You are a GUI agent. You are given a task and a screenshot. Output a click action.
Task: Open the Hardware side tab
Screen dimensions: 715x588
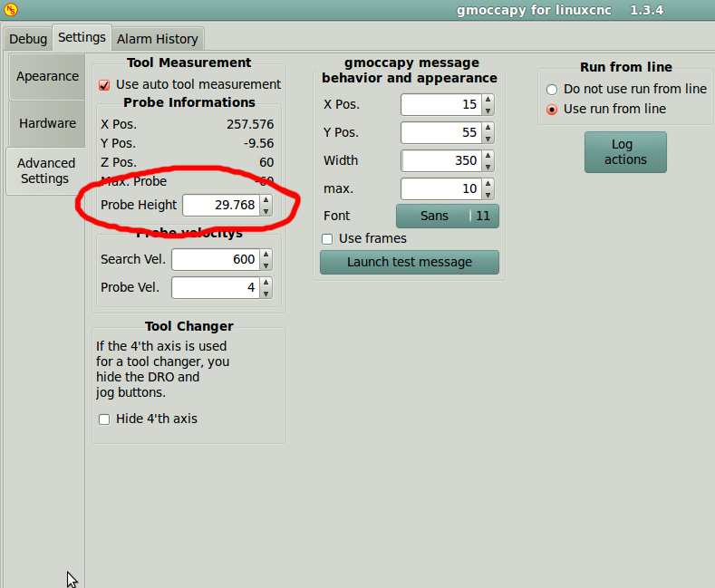[x=47, y=123]
